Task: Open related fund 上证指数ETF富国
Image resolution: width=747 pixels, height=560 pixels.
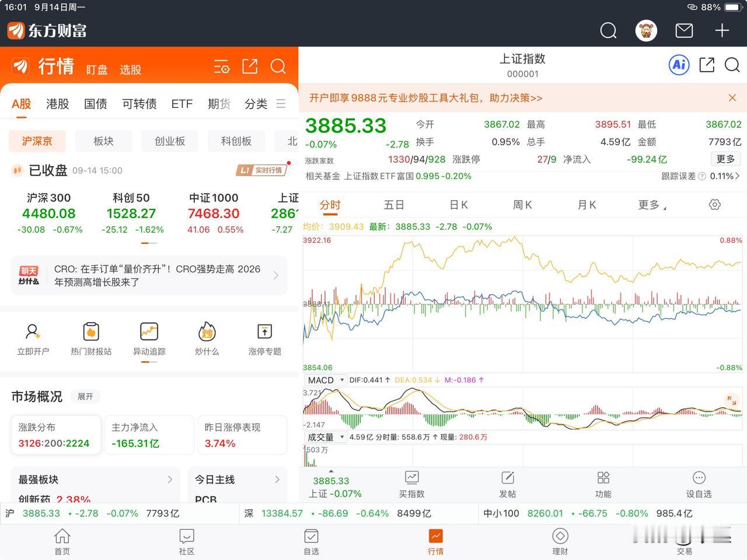Action: [379, 176]
